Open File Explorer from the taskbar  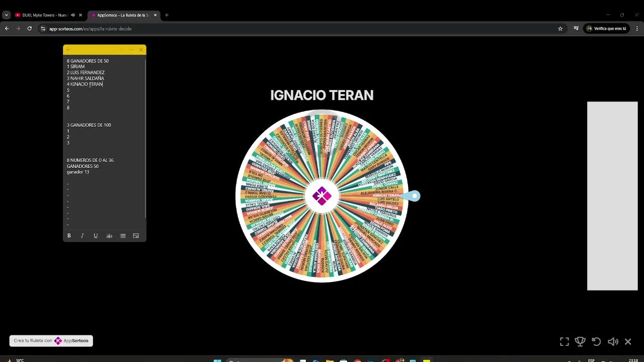coord(330,360)
